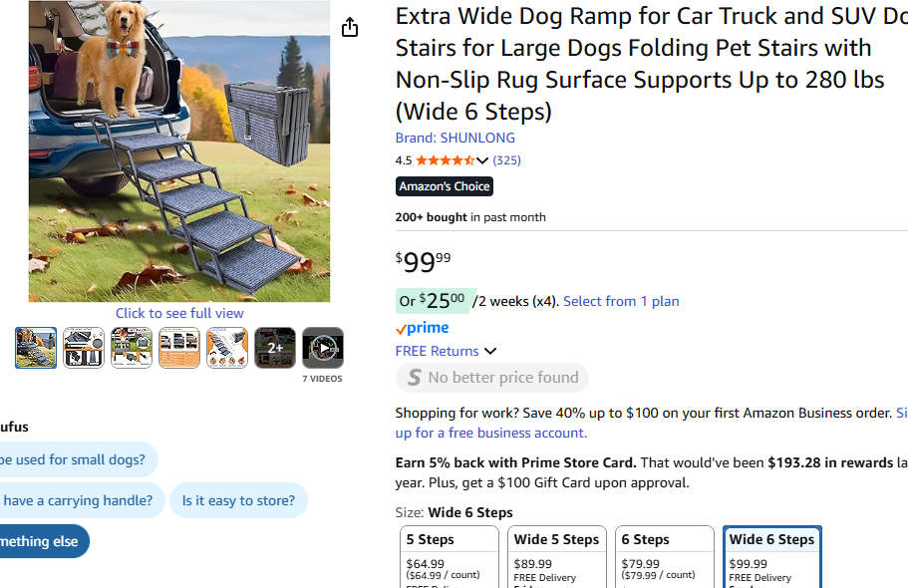Click the Prime logo
Viewport: 908px width, 588px height.
coord(423,328)
